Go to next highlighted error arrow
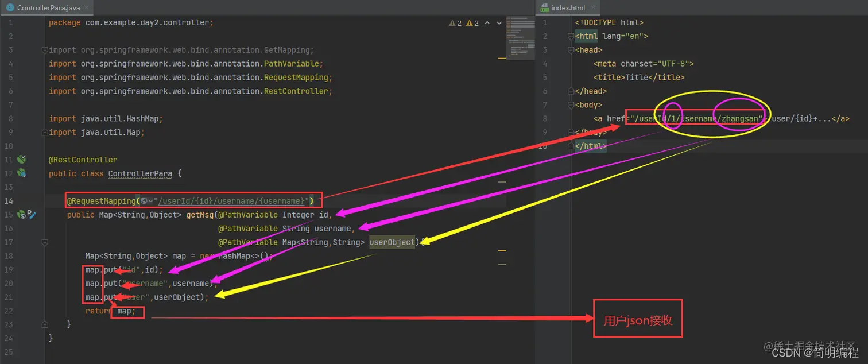Viewport: 868px width, 364px height. tap(499, 23)
